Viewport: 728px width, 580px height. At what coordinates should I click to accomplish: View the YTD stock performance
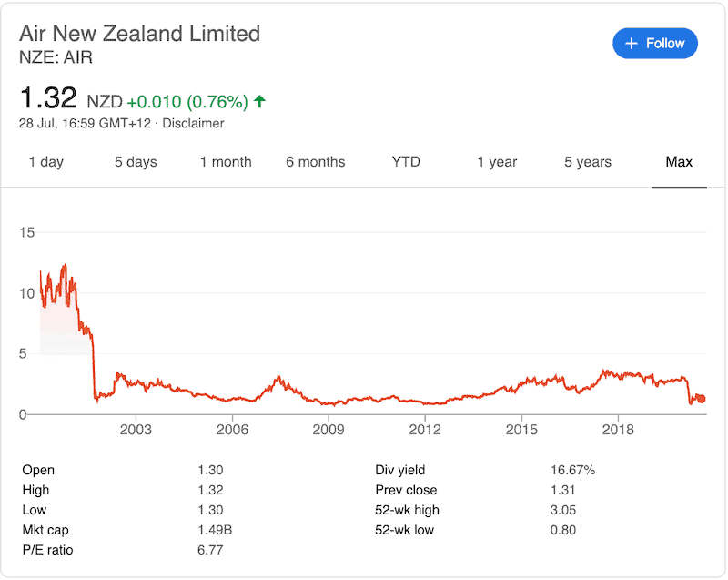click(x=405, y=162)
